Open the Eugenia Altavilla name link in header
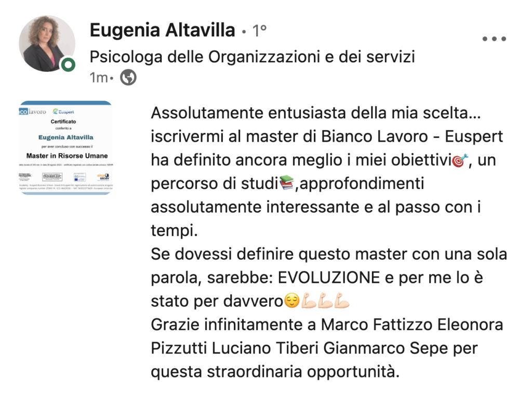The height and width of the screenshot is (407, 532). tap(162, 31)
